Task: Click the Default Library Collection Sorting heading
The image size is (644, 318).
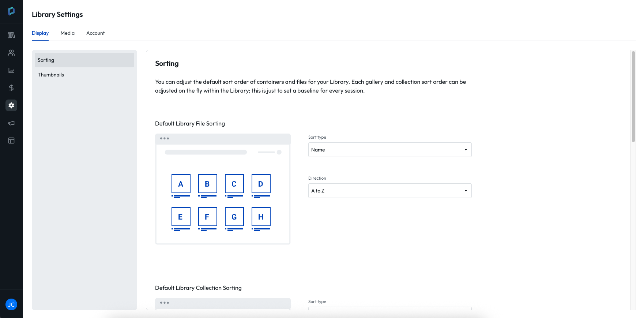Action: pos(198,288)
